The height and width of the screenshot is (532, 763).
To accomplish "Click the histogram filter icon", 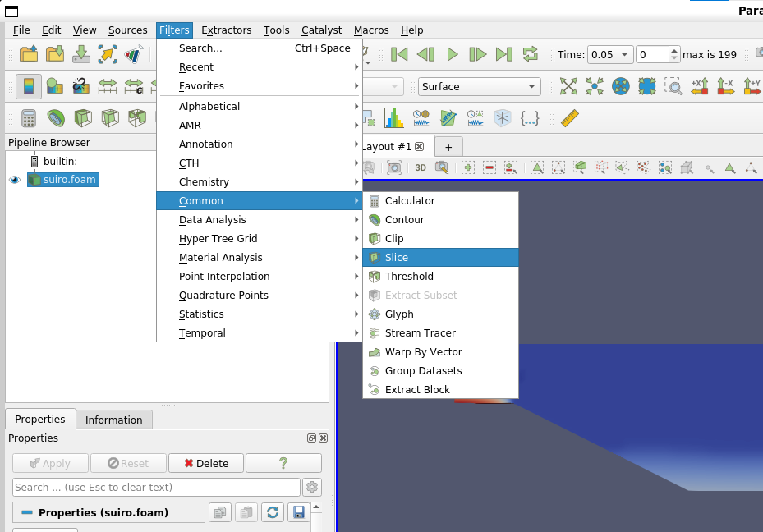I will pyautogui.click(x=394, y=118).
